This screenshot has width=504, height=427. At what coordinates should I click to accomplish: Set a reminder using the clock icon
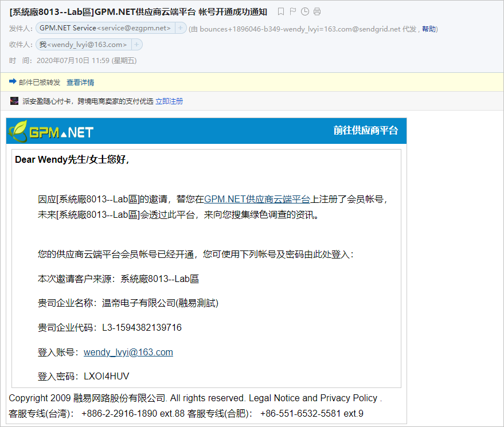point(304,12)
